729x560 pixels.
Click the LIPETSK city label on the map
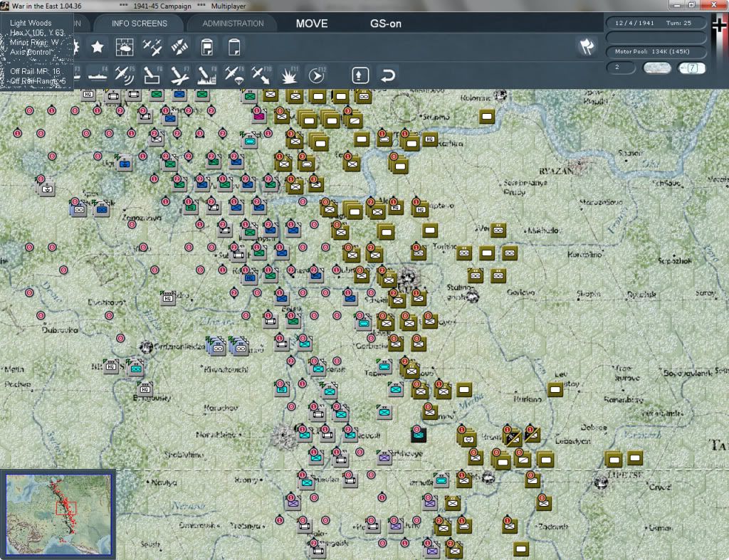[x=625, y=475]
